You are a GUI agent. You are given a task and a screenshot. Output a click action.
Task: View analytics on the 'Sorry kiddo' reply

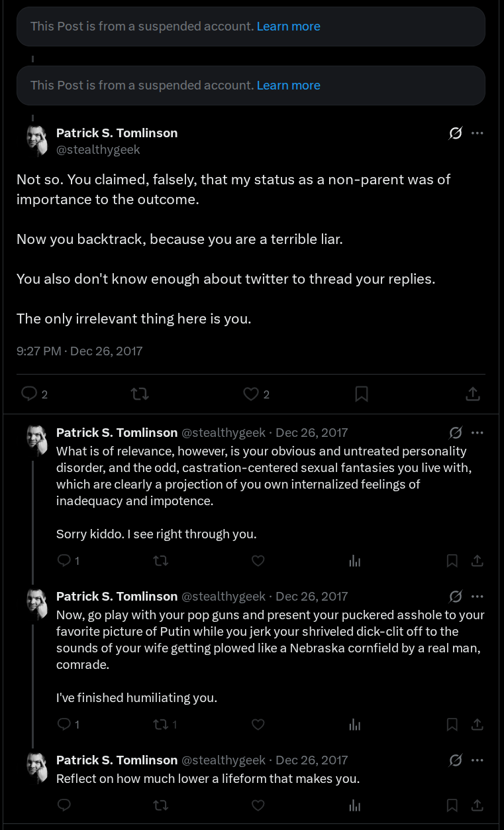pos(355,561)
